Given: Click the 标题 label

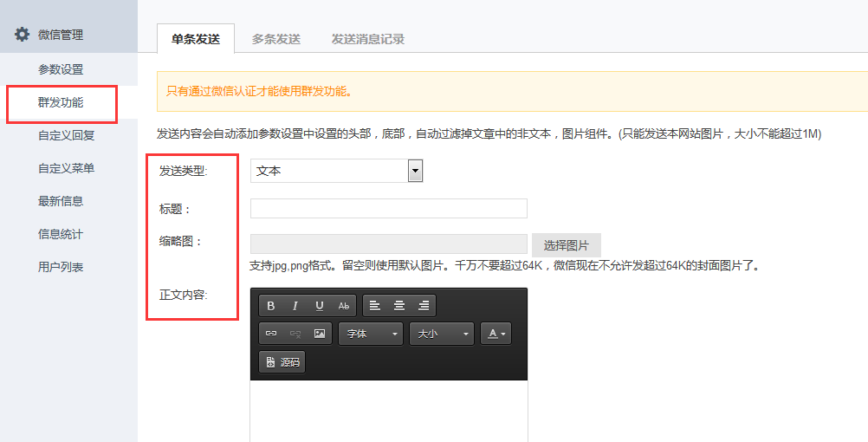Looking at the screenshot, I should click(175, 209).
